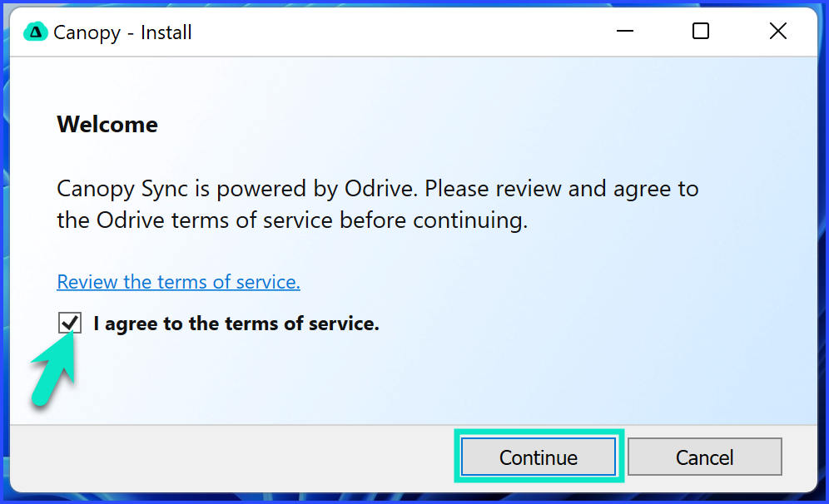Viewport: 829px width, 504px height.
Task: Click the Canopy logo in title bar
Action: [x=36, y=32]
